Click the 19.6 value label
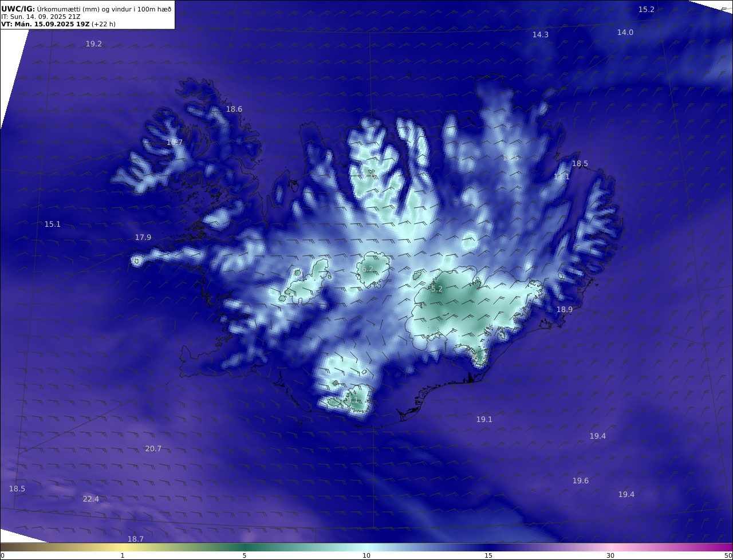Viewport: 733px width, 560px height. point(581,481)
